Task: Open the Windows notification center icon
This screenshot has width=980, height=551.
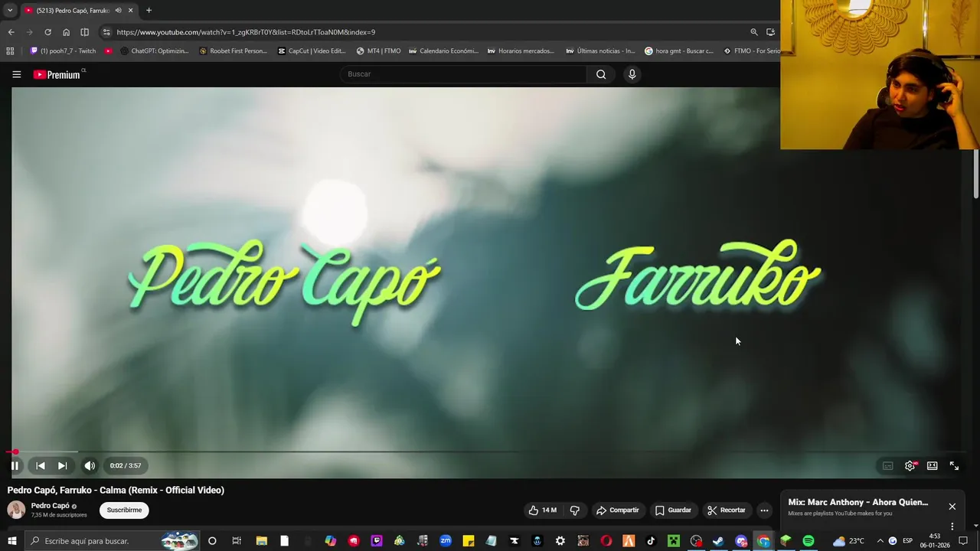Action: [963, 541]
